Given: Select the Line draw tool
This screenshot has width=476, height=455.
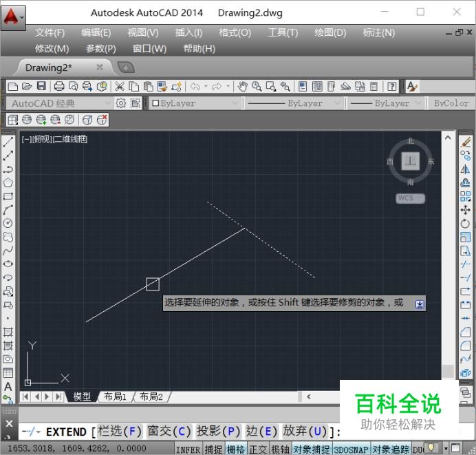Looking at the screenshot, I should tap(8, 142).
